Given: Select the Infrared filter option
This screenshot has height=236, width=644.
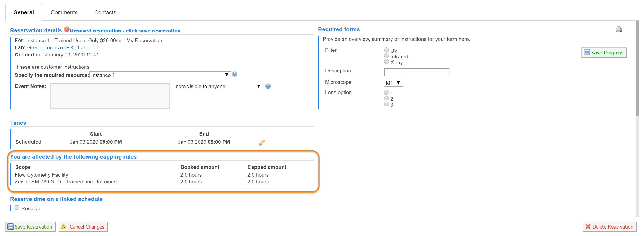Looking at the screenshot, I should (386, 56).
